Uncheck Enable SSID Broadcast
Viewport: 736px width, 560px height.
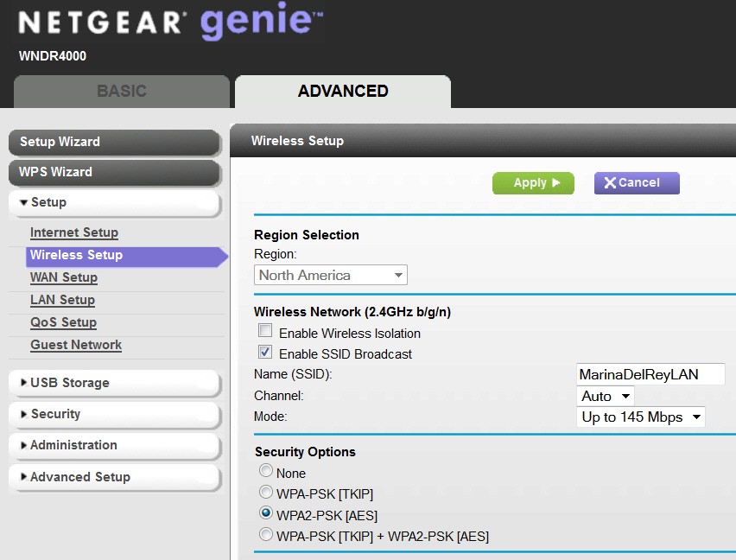coord(265,352)
